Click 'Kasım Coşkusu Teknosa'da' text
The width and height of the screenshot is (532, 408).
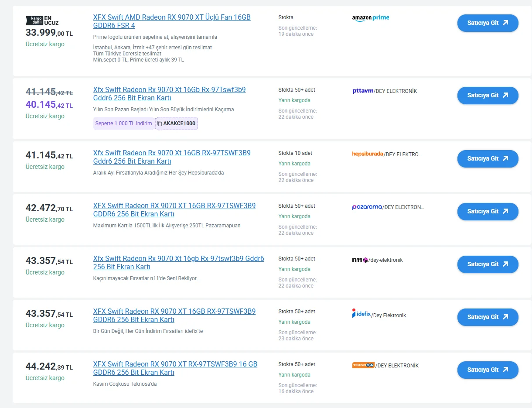point(125,384)
